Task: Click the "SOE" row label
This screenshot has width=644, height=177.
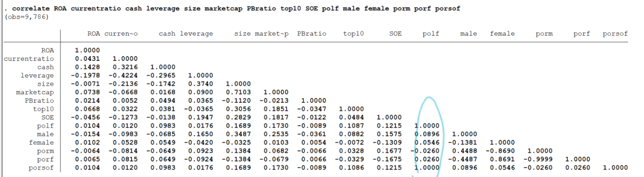Action: point(48,118)
